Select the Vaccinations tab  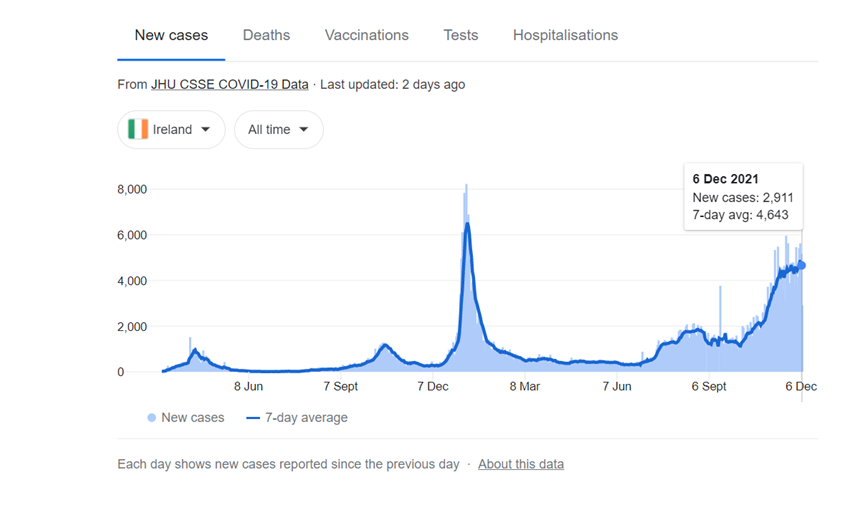[x=366, y=35]
